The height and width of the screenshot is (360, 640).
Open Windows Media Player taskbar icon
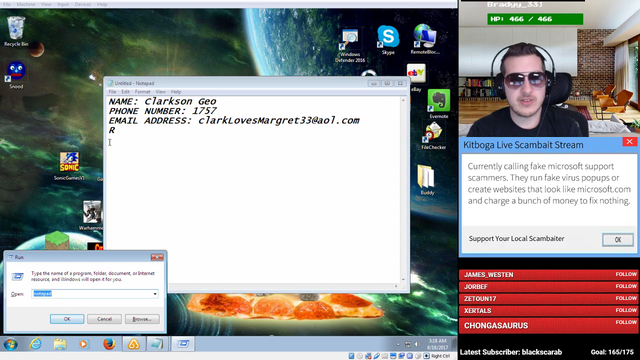(x=84, y=344)
